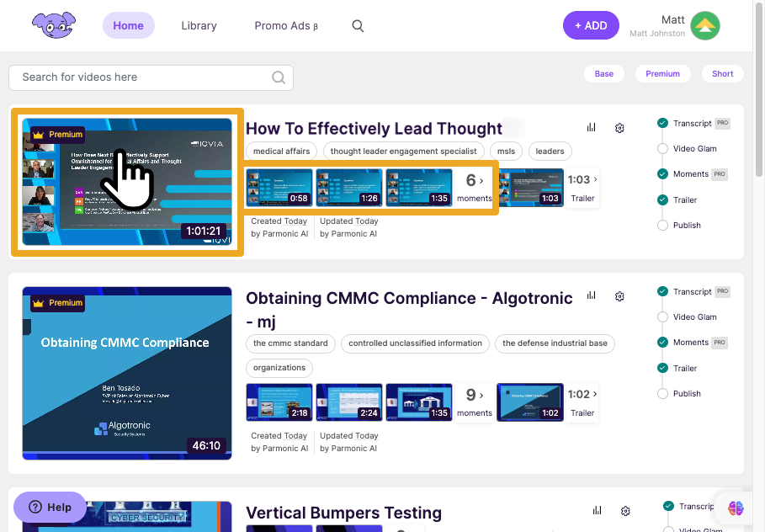Open settings gear for Obtaining CMMC Compliance
765x532 pixels.
[x=619, y=296]
